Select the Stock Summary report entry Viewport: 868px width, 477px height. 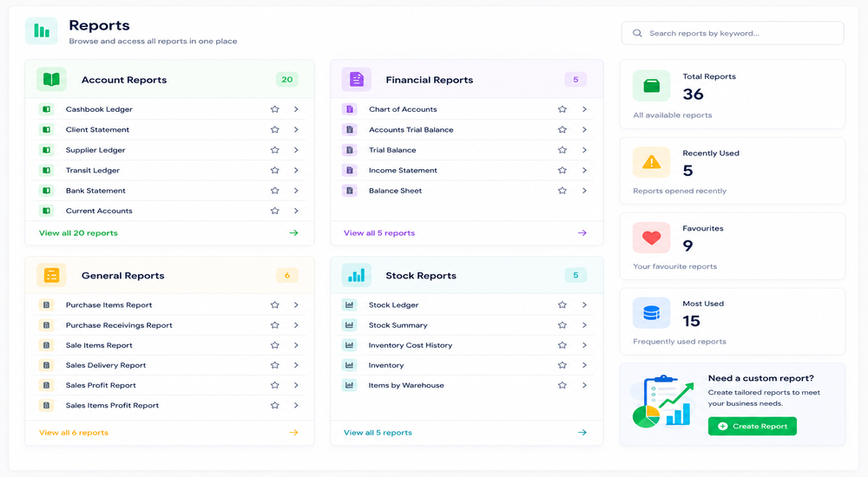coord(466,325)
